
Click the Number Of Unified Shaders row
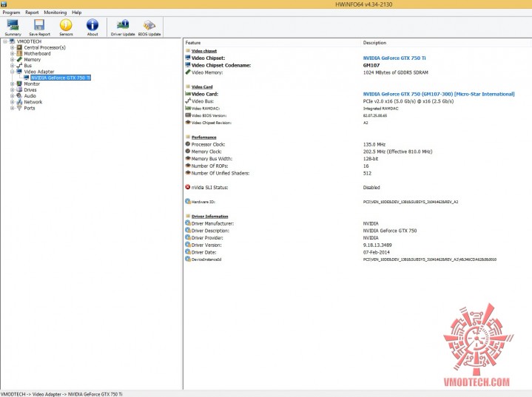[357, 173]
